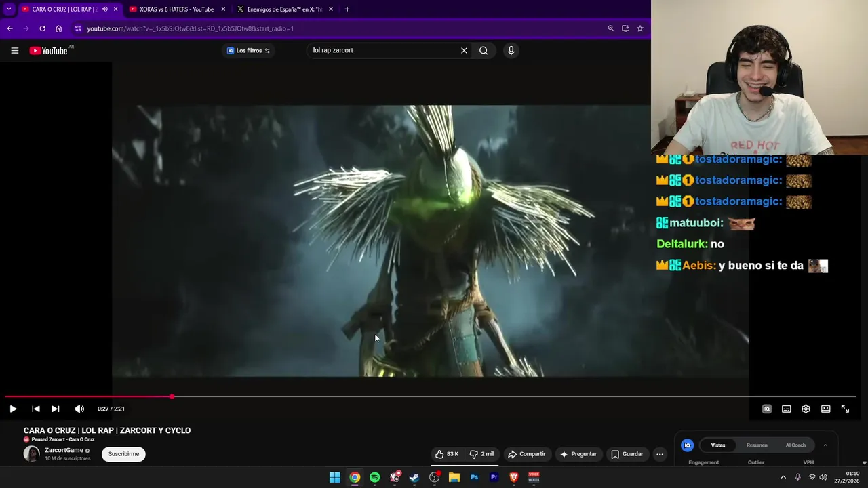Play the paused YouTube video

pyautogui.click(x=13, y=409)
